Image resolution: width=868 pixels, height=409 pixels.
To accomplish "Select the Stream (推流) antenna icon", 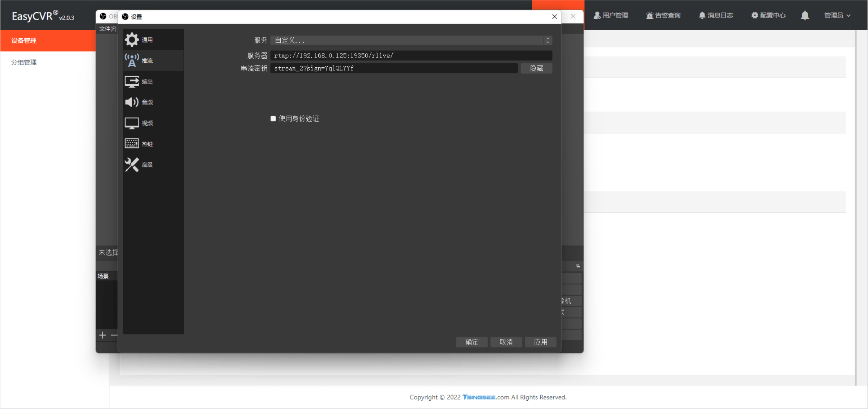I will [132, 60].
